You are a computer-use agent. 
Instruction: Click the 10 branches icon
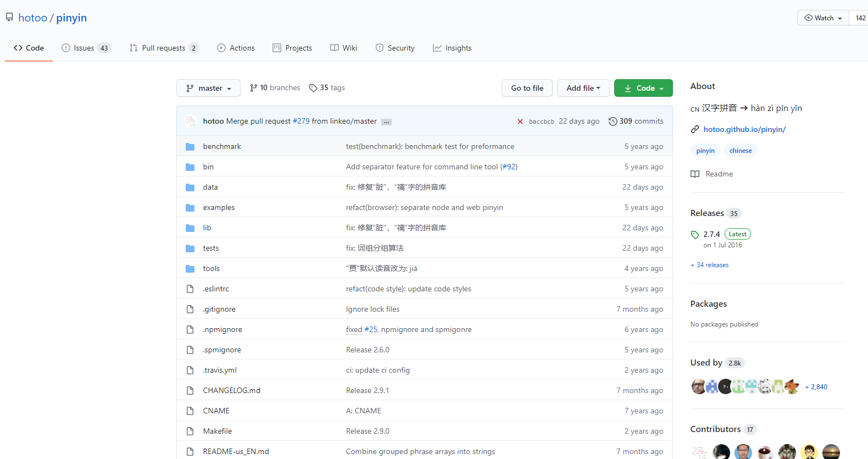(253, 88)
